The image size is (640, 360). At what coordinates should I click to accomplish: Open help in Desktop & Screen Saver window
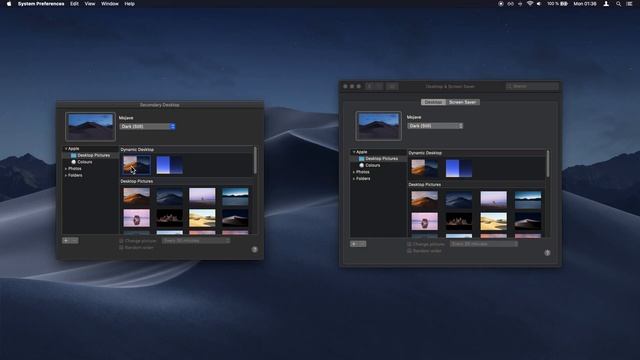547,253
